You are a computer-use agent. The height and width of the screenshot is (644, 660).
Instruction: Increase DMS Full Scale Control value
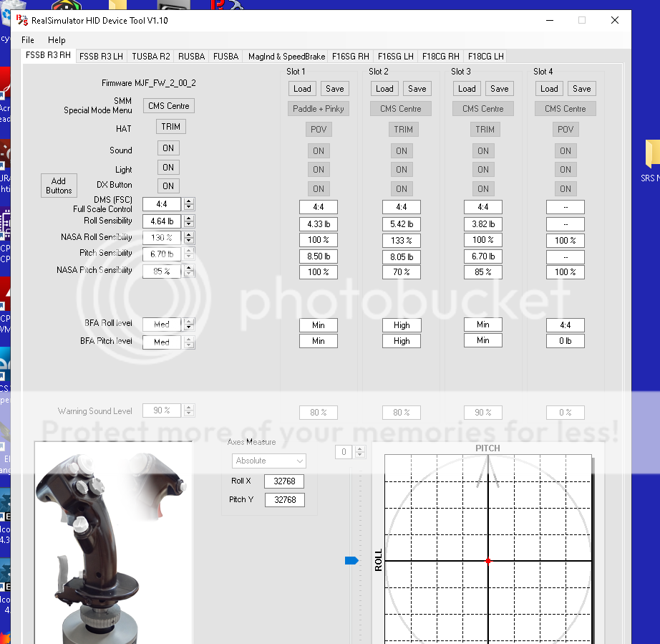click(x=189, y=201)
